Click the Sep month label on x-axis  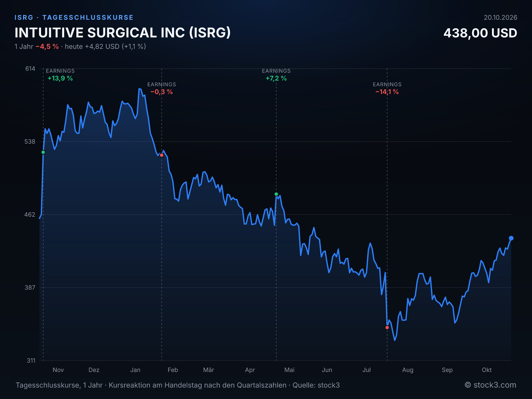(447, 370)
